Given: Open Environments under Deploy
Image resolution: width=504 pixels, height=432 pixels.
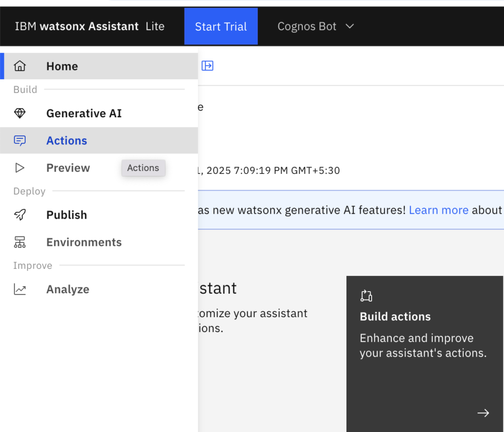Looking at the screenshot, I should 99,242.
